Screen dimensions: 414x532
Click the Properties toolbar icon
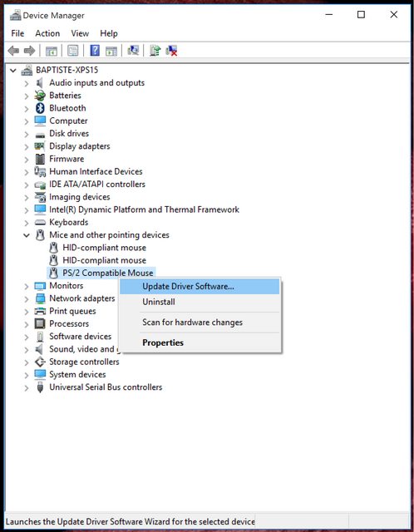pos(73,51)
